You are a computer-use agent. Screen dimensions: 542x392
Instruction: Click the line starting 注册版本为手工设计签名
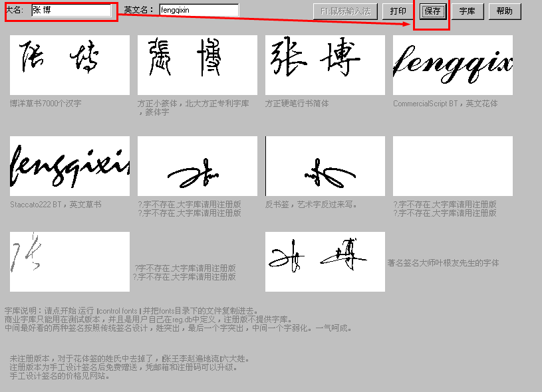pos(124,367)
